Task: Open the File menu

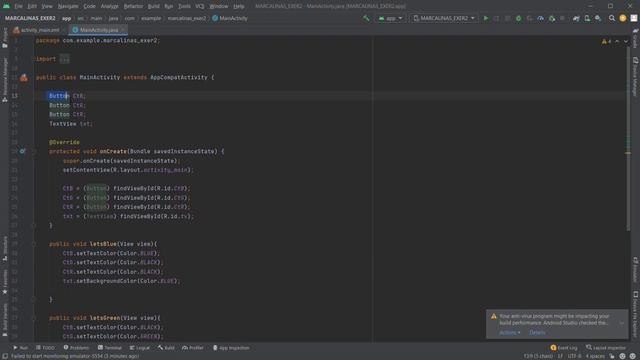Action: click(18, 6)
